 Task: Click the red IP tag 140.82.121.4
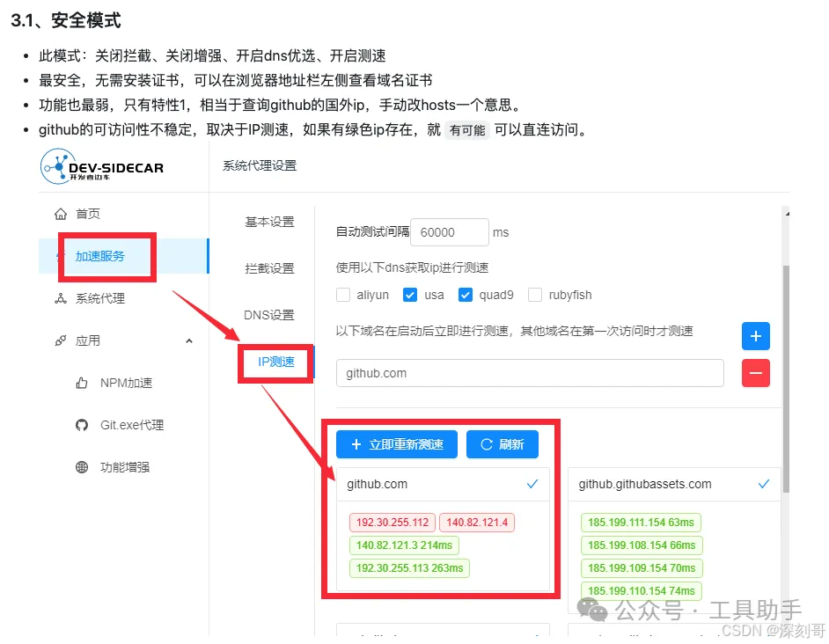(x=477, y=523)
